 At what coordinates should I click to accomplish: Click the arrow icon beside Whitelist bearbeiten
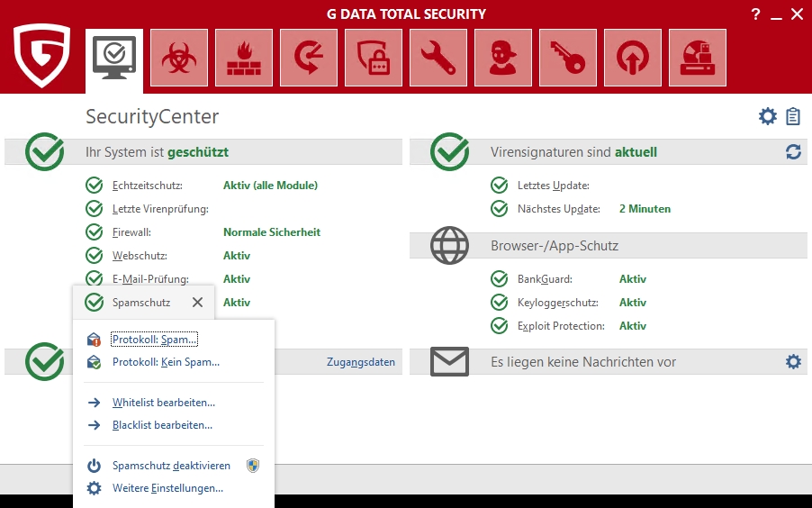94,403
